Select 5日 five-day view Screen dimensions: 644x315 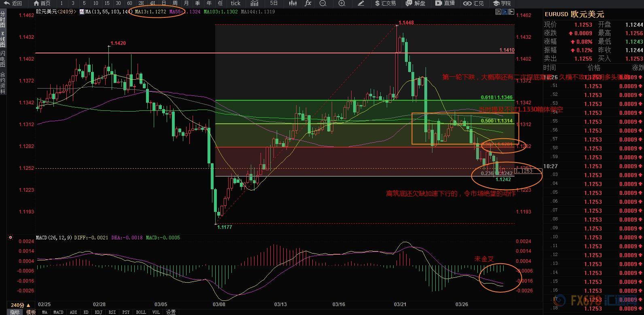(x=274, y=3)
